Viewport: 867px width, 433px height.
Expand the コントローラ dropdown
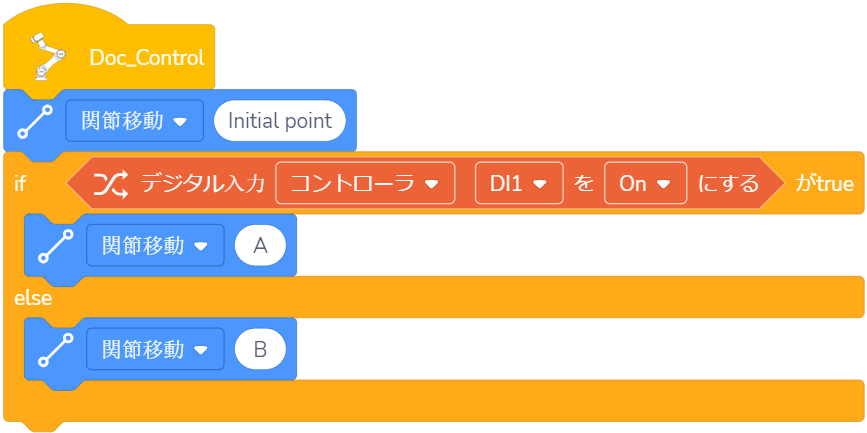(x=364, y=184)
